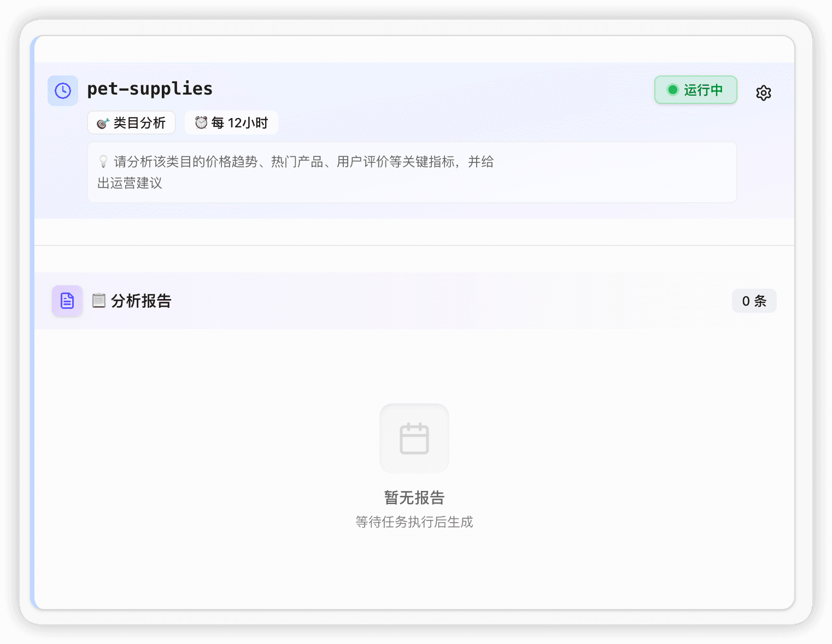Click the green progress indicator in the status badge
832x644 pixels.
click(673, 90)
